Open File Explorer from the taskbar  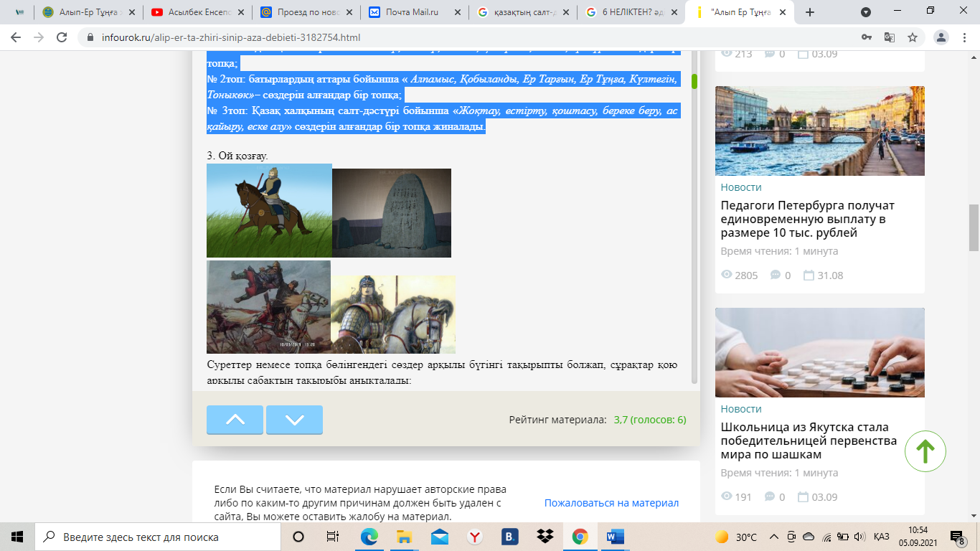(405, 537)
